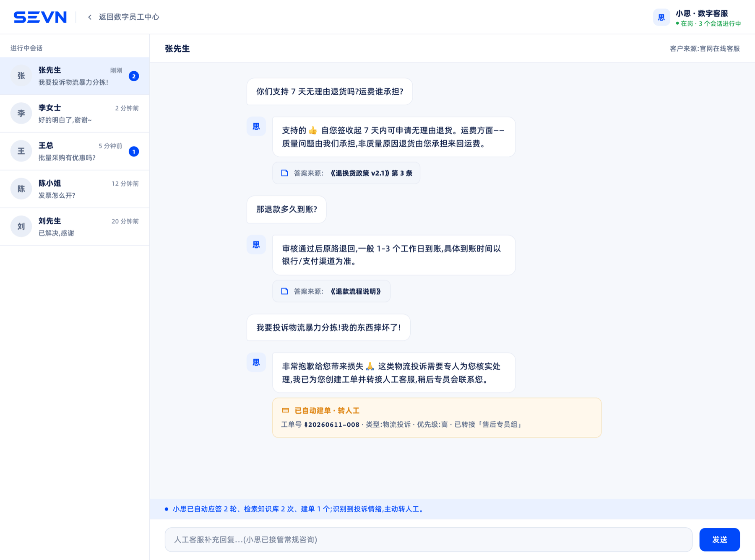Click the ticket icon in 已自动建单 card
Image resolution: width=755 pixels, height=560 pixels.
pyautogui.click(x=285, y=410)
